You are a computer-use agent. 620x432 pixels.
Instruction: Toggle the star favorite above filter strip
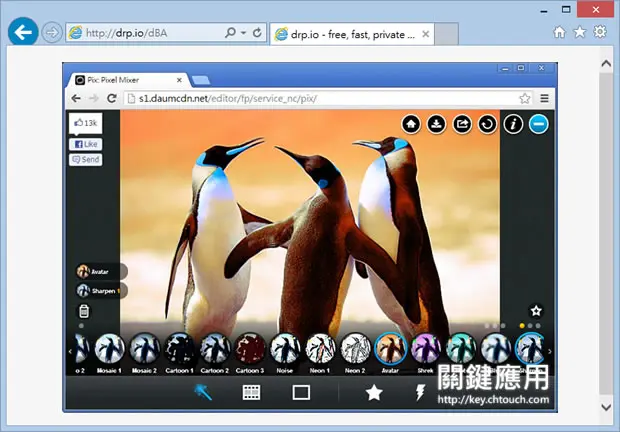(x=536, y=311)
